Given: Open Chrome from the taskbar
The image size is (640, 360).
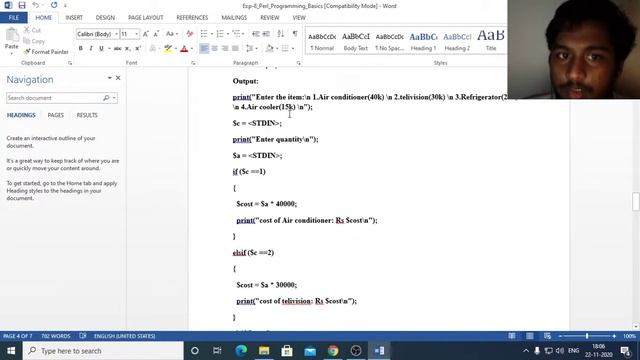Looking at the screenshot, I should 333,351.
